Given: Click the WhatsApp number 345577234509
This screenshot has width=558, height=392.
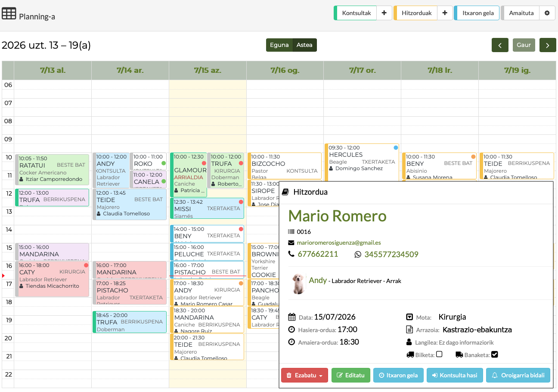Looking at the screenshot, I should click(x=391, y=255).
